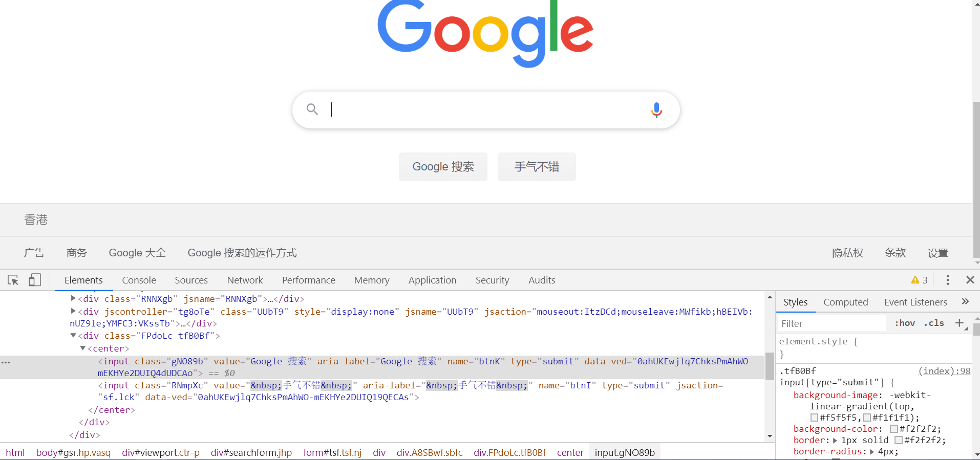
Task: Open the Console tab
Action: tap(139, 280)
